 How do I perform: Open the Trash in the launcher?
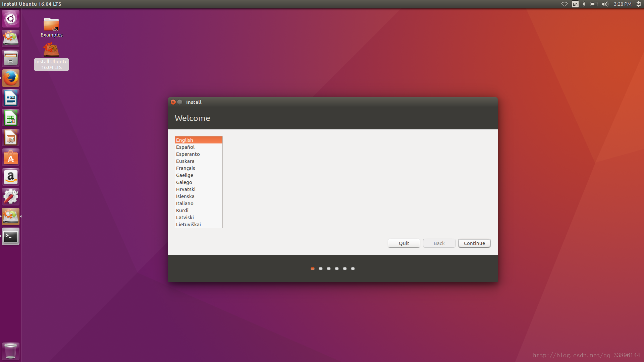point(11,351)
